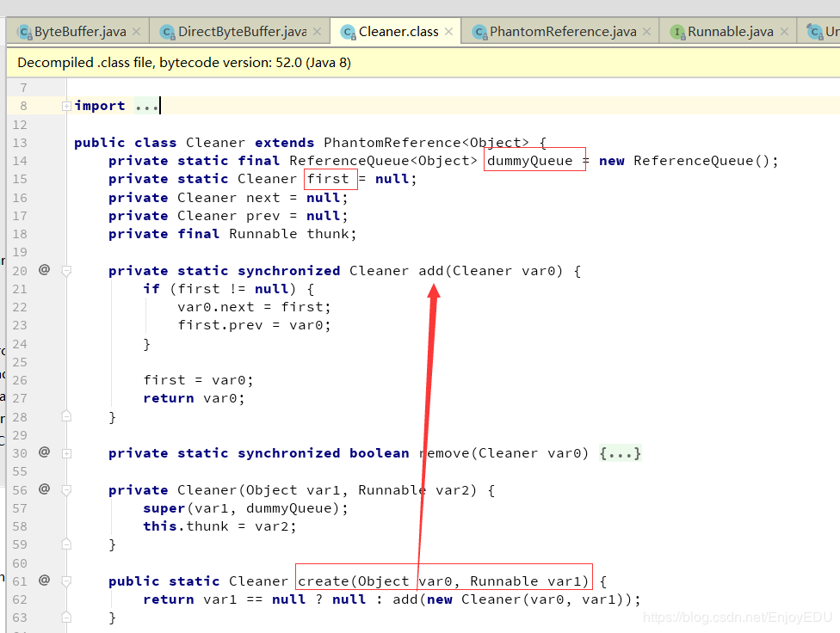Image resolution: width=840 pixels, height=633 pixels.
Task: Collapse add method from its closing brace marker
Action: click(x=66, y=416)
